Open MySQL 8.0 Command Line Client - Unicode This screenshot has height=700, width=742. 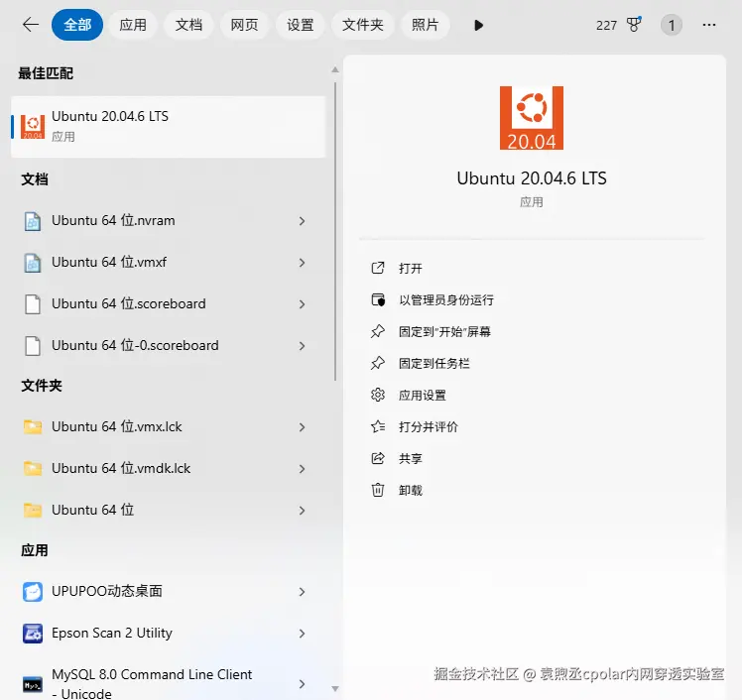pos(168,684)
